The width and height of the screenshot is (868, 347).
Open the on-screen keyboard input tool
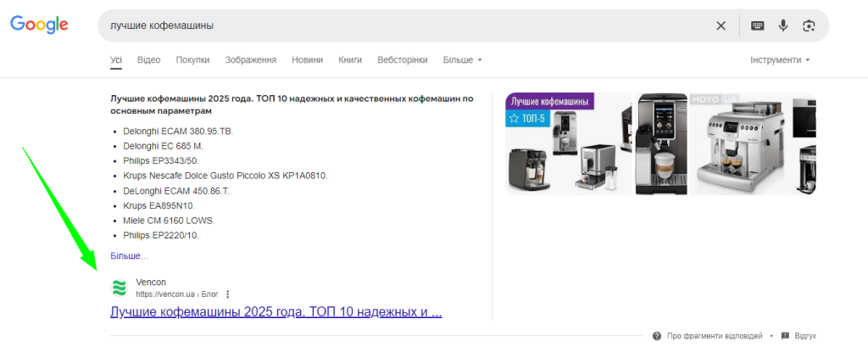[758, 25]
